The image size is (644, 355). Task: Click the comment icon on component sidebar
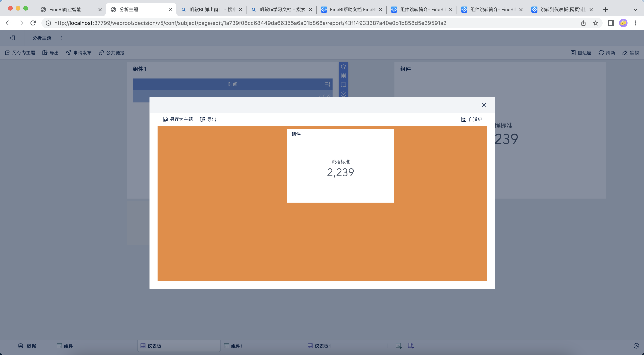point(343,85)
